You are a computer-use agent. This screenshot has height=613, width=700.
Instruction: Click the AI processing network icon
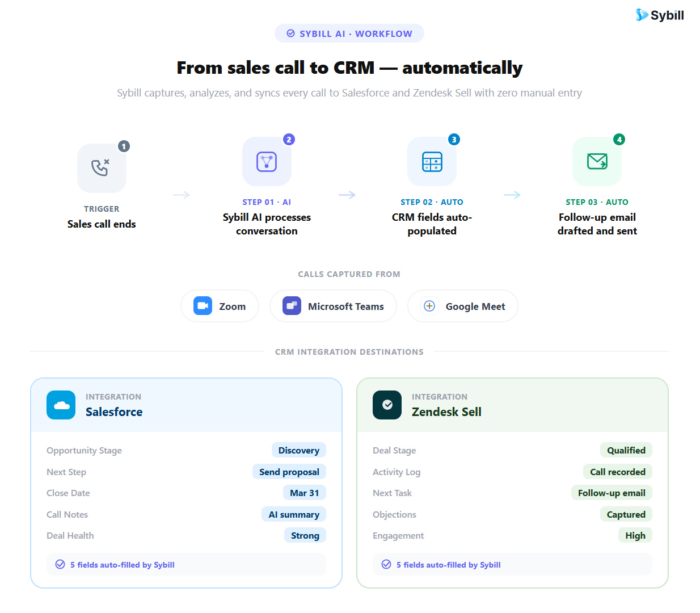[267, 162]
